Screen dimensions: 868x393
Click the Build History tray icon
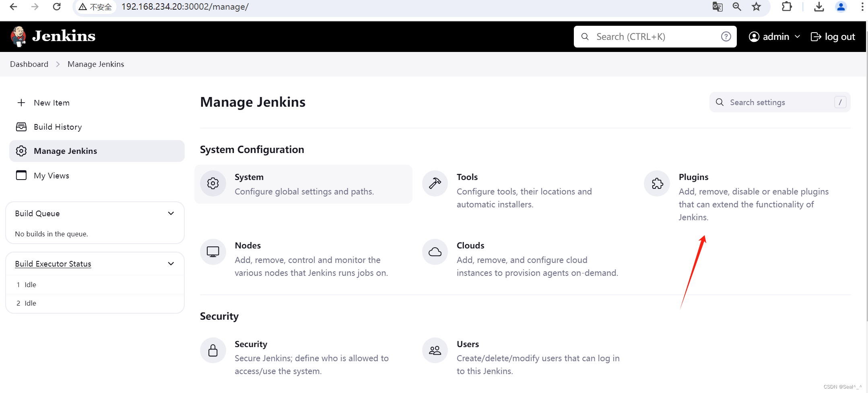[21, 127]
